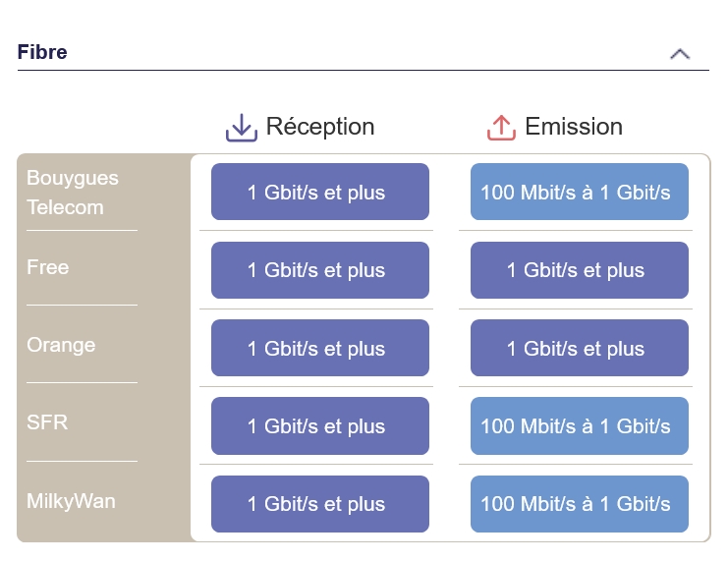Image resolution: width=728 pixels, height=561 pixels.
Task: Click SFR reception 1 Gbit/s badge
Action: [x=320, y=425]
